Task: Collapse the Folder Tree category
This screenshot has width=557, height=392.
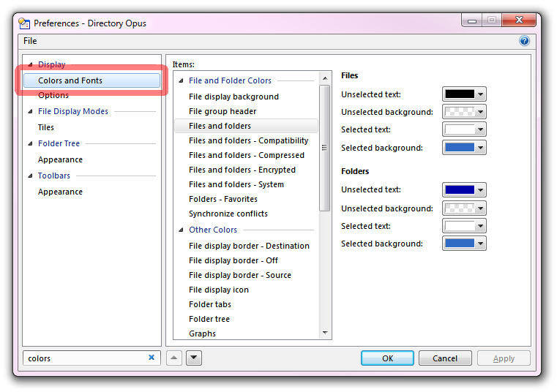Action: (31, 144)
